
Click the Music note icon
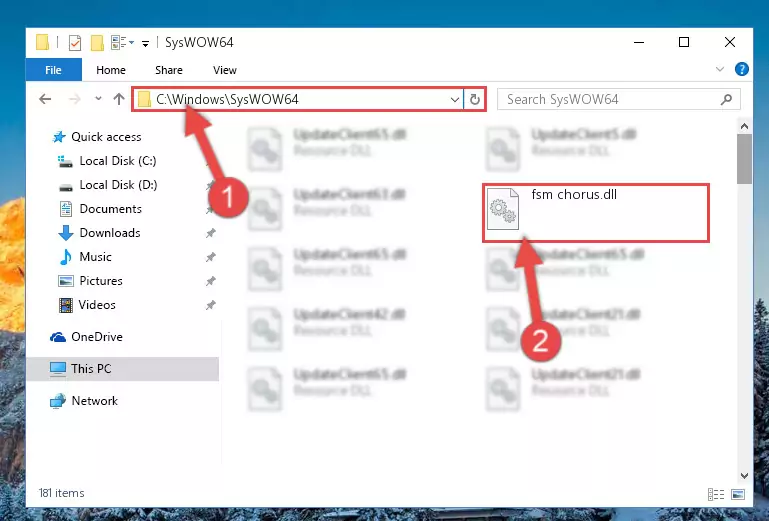point(65,257)
